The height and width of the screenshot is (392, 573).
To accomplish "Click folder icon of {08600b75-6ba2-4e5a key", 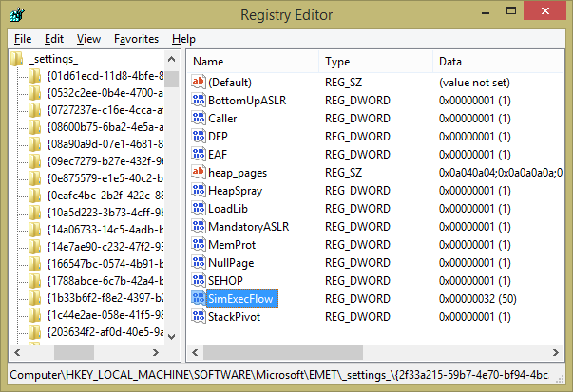I will [x=35, y=127].
